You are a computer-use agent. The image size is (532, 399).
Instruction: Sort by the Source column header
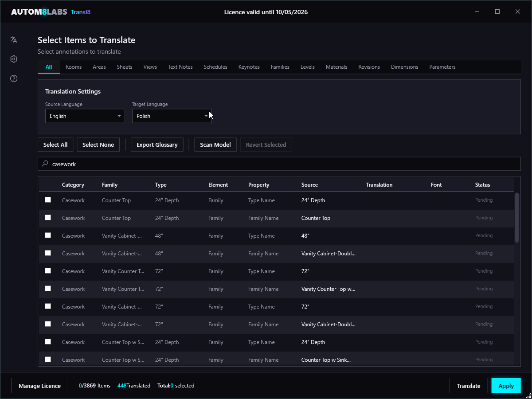click(x=309, y=185)
